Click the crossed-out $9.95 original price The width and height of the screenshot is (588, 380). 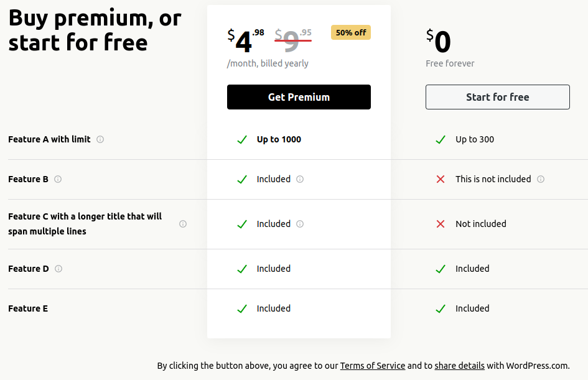tap(293, 41)
